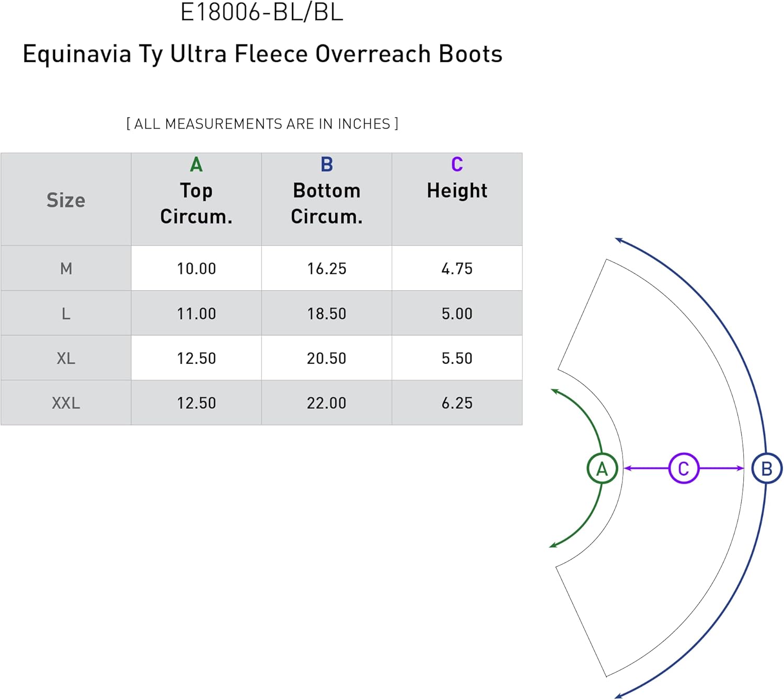Click the 11.00 top circumference cell
Viewport: 784px width, 700px height.
(196, 313)
